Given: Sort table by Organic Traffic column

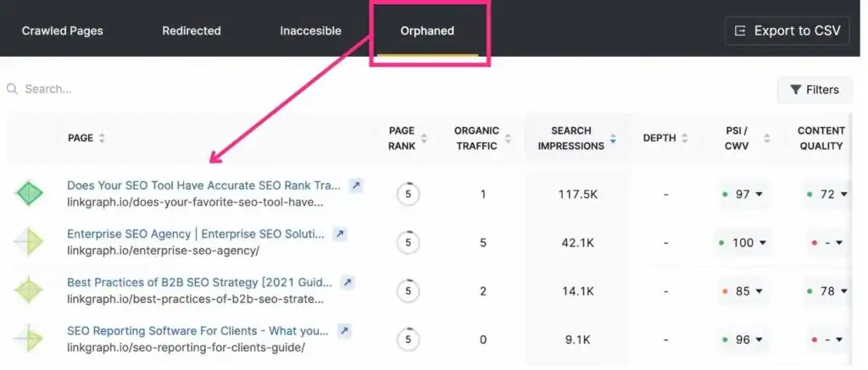Looking at the screenshot, I should click(x=508, y=138).
